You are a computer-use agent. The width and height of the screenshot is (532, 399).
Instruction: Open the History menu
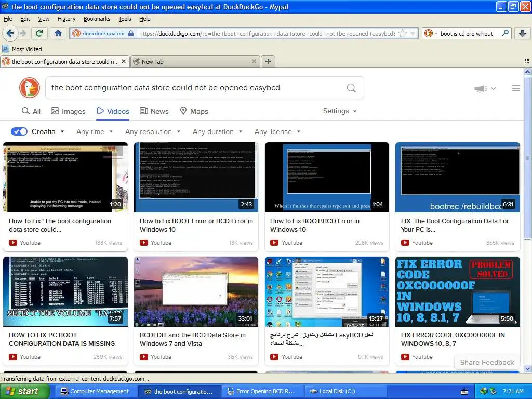(66, 19)
